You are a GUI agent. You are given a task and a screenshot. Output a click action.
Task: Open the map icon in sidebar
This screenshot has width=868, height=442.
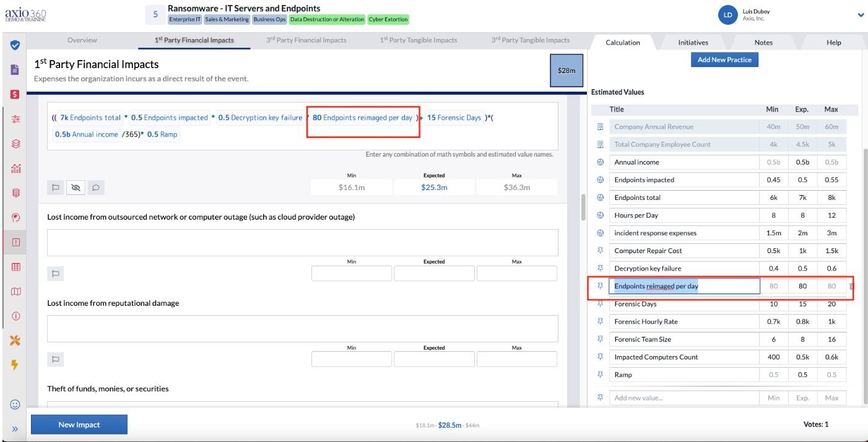click(x=15, y=292)
